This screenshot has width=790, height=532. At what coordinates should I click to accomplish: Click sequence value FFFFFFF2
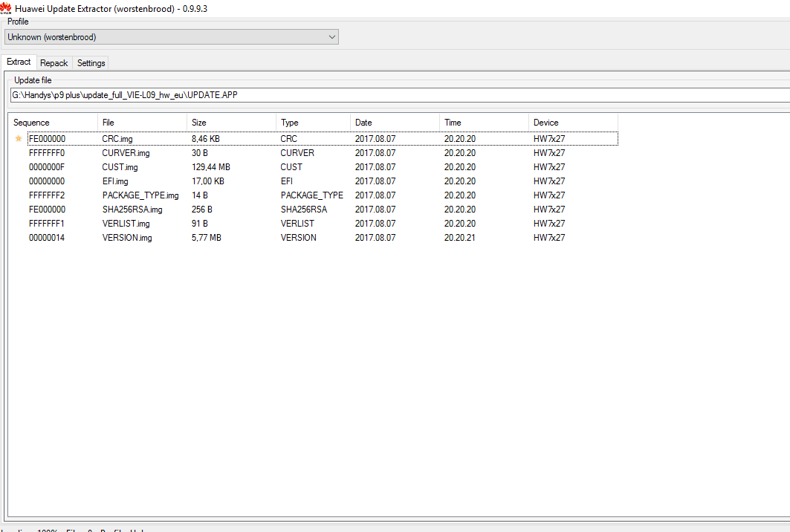point(47,195)
